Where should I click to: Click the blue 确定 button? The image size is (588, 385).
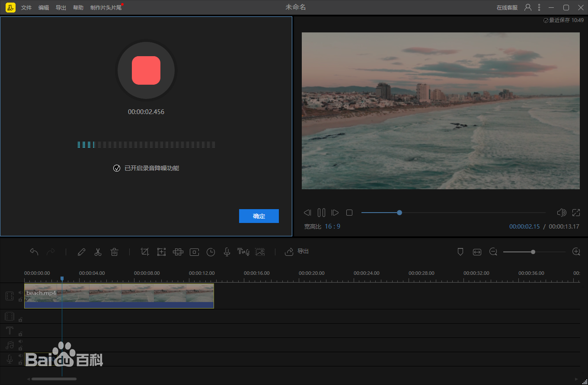pyautogui.click(x=259, y=216)
